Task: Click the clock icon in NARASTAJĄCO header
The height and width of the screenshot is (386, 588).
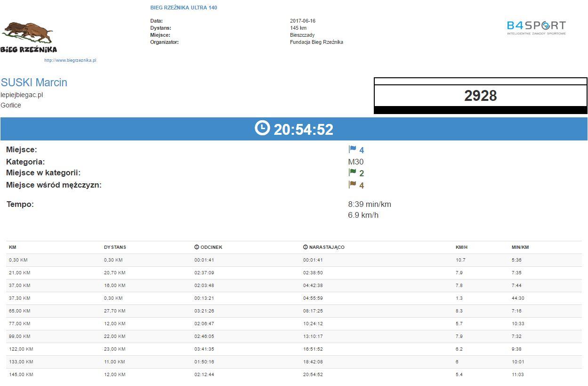Action: [306, 247]
